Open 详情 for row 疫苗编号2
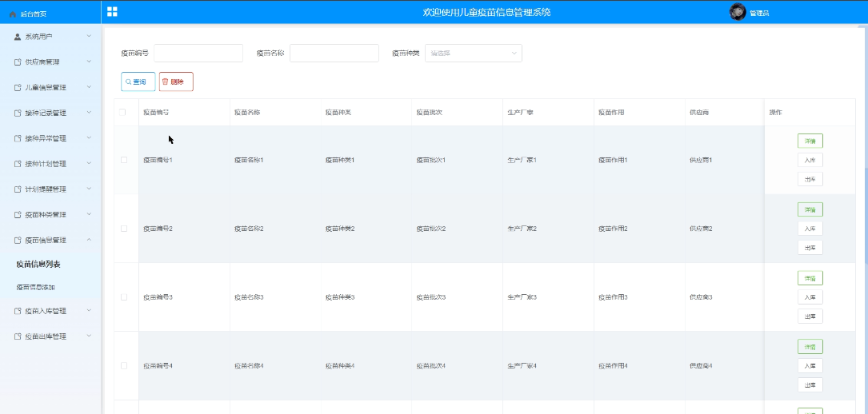 (810, 209)
